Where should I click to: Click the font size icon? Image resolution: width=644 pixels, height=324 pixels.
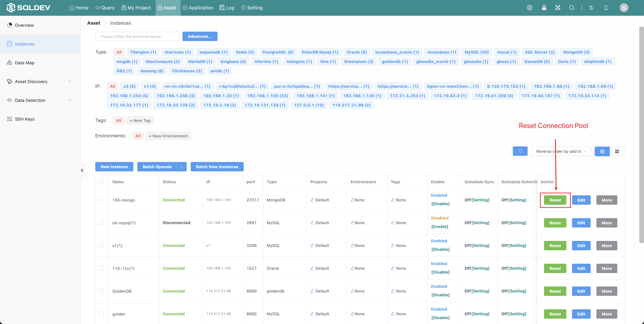click(x=591, y=8)
